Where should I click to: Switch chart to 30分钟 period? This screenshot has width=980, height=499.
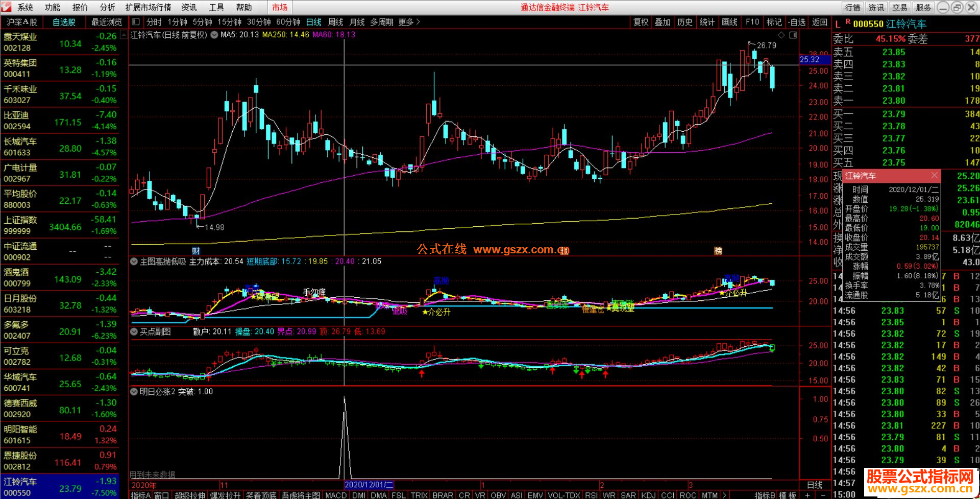(259, 22)
